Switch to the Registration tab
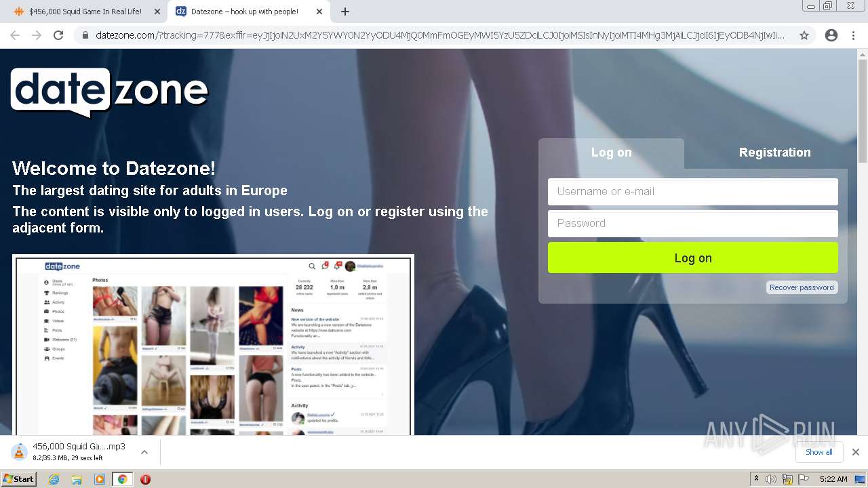The width and height of the screenshot is (868, 488). tap(774, 152)
